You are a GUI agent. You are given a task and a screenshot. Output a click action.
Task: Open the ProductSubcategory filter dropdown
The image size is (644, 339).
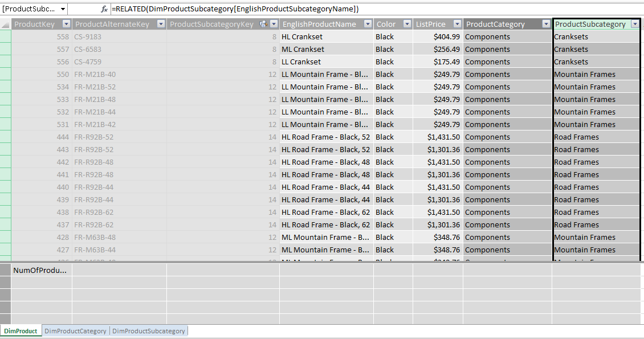pyautogui.click(x=635, y=24)
